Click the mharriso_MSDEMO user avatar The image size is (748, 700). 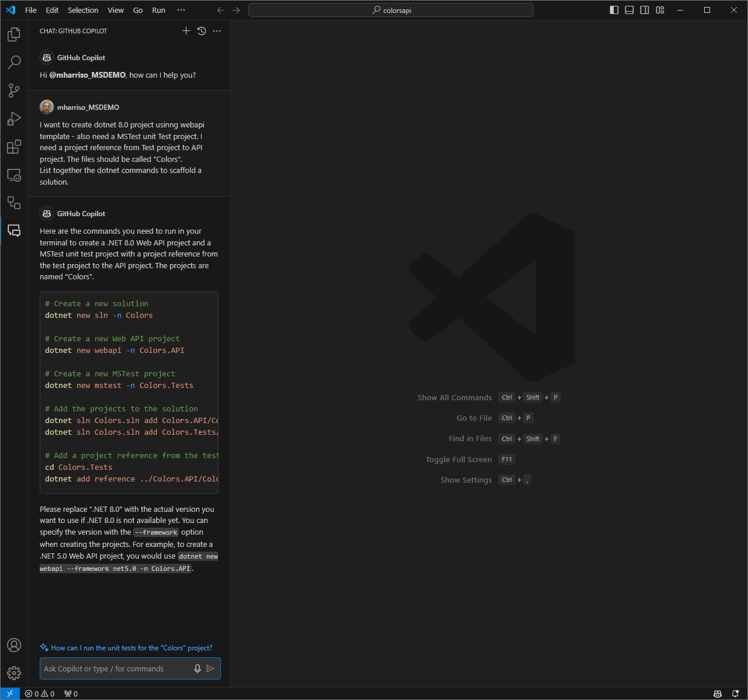tap(47, 107)
